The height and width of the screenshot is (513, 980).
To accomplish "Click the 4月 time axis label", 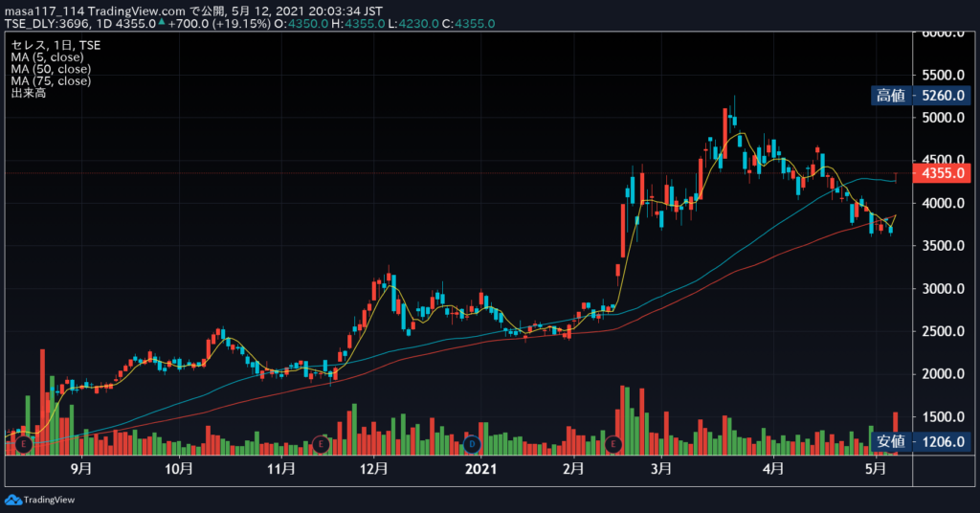I will [773, 469].
